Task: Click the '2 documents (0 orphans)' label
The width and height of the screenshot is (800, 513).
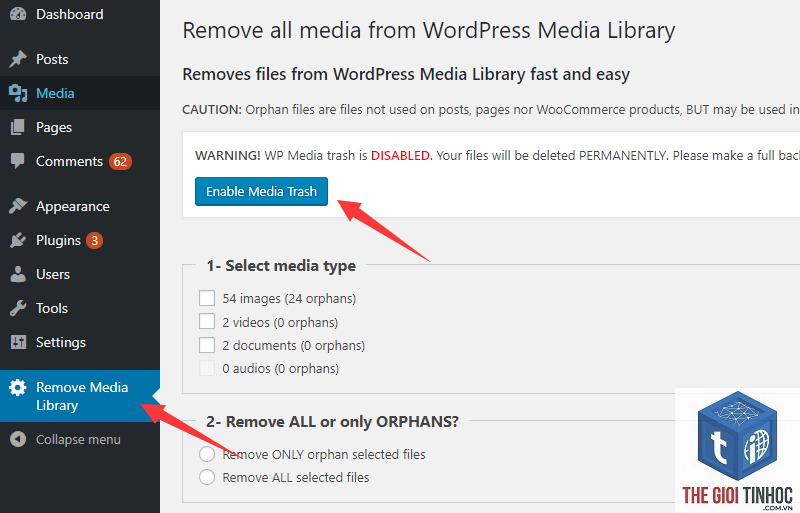Action: [293, 346]
